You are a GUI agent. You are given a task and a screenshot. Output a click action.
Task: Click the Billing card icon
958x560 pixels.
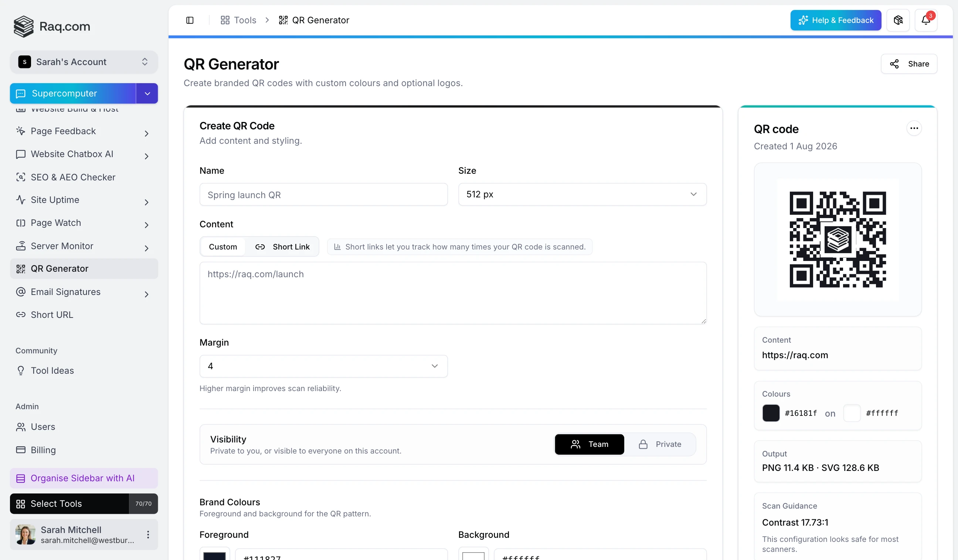(x=21, y=450)
